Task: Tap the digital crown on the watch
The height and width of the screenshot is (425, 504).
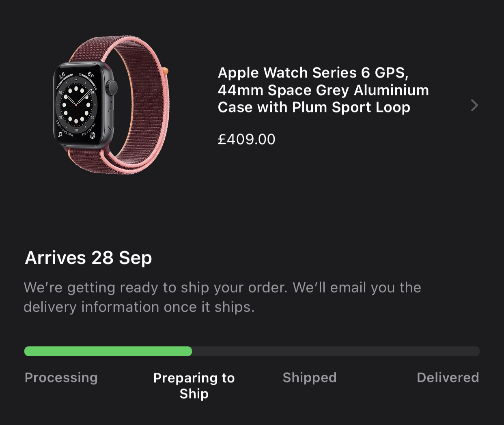Action: click(112, 88)
